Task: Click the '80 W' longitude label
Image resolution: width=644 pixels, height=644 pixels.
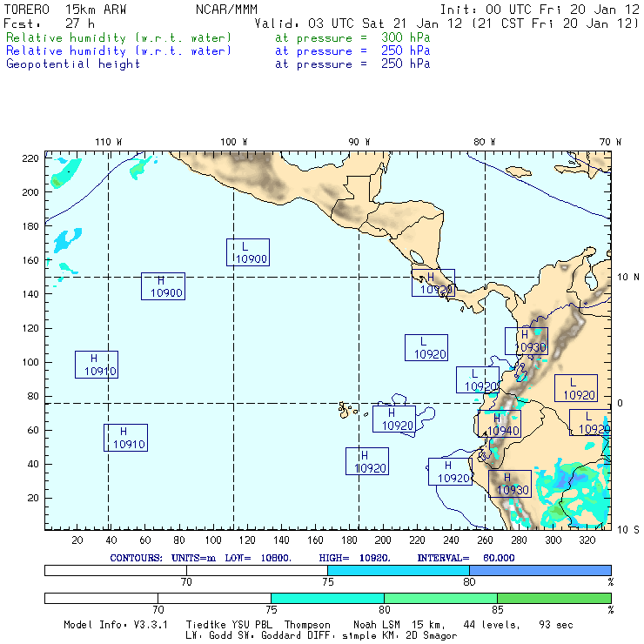Action: [484, 142]
